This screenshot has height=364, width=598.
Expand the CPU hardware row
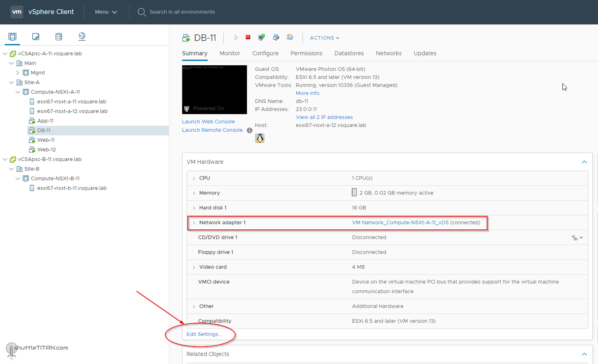tap(194, 178)
